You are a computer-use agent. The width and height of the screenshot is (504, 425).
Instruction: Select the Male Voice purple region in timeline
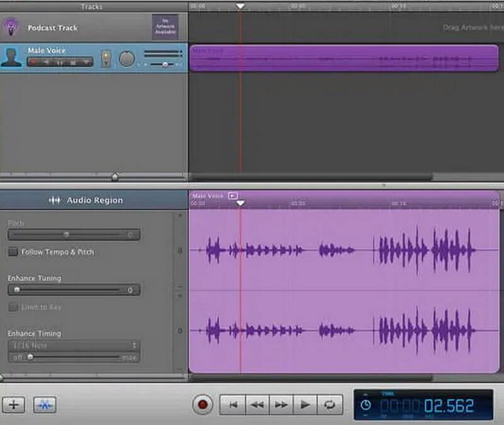point(344,58)
